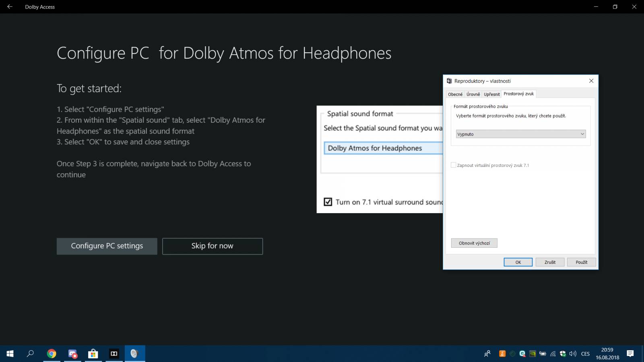Screen dimensions: 644x362
Task: Open the NVIDIA tray icon
Action: pyautogui.click(x=533, y=354)
